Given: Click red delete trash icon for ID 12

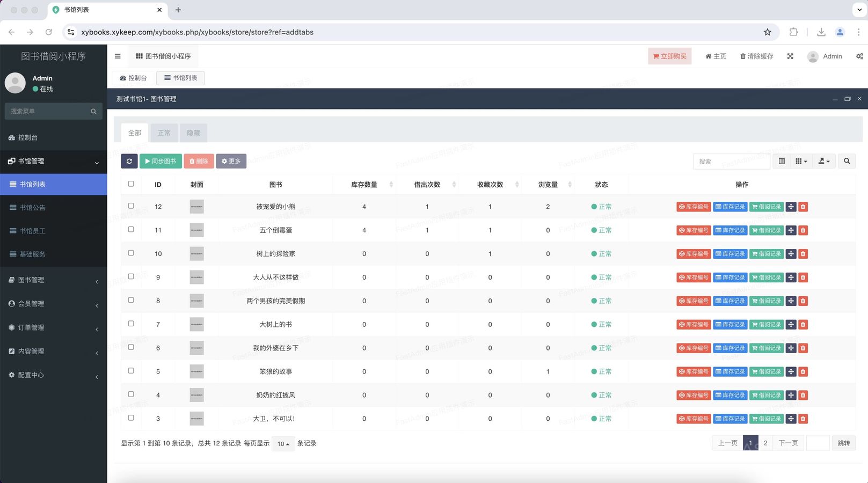Looking at the screenshot, I should click(x=803, y=207).
